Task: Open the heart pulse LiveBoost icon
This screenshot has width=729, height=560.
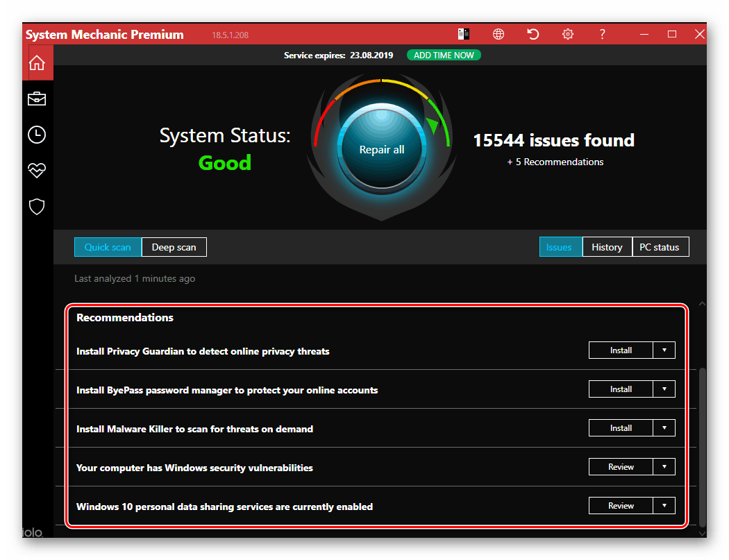Action: (37, 171)
